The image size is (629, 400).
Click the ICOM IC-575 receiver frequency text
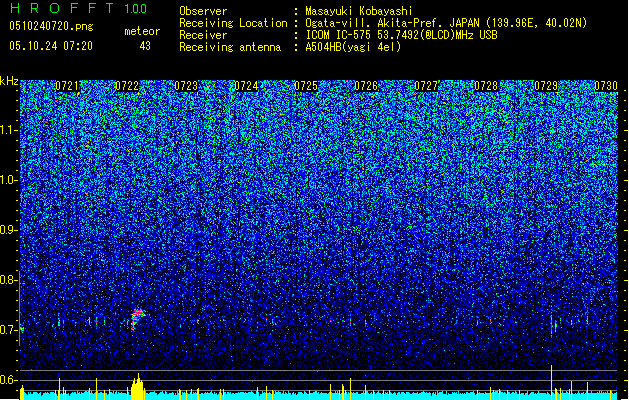click(x=402, y=35)
